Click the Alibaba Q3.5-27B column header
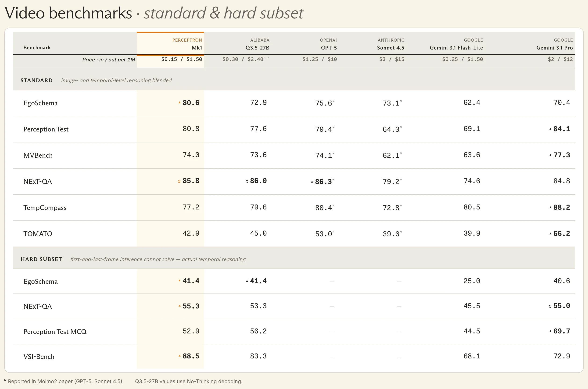Viewport: 588px width, 389px height. (258, 44)
